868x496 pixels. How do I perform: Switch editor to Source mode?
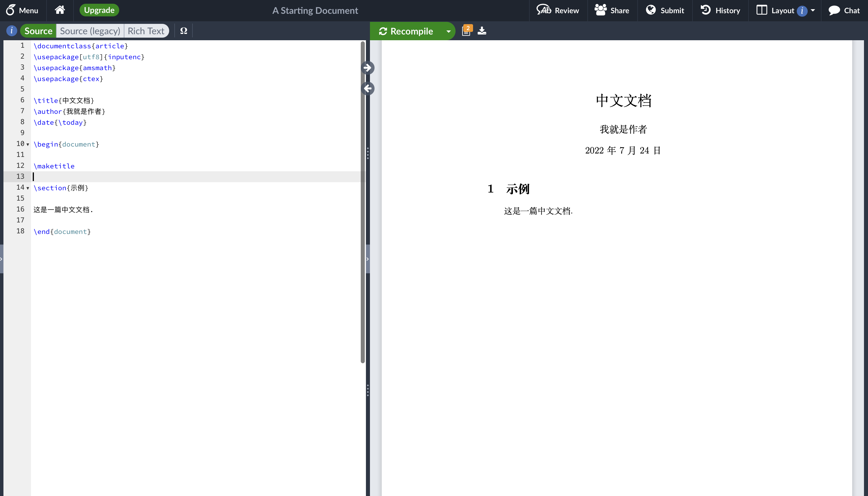pyautogui.click(x=38, y=31)
